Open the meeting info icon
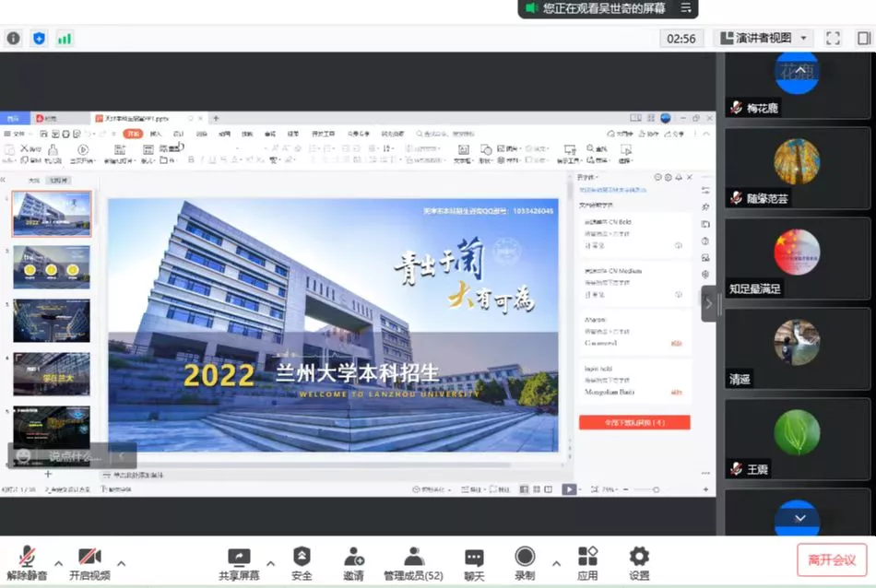876x588 pixels. click(x=14, y=39)
